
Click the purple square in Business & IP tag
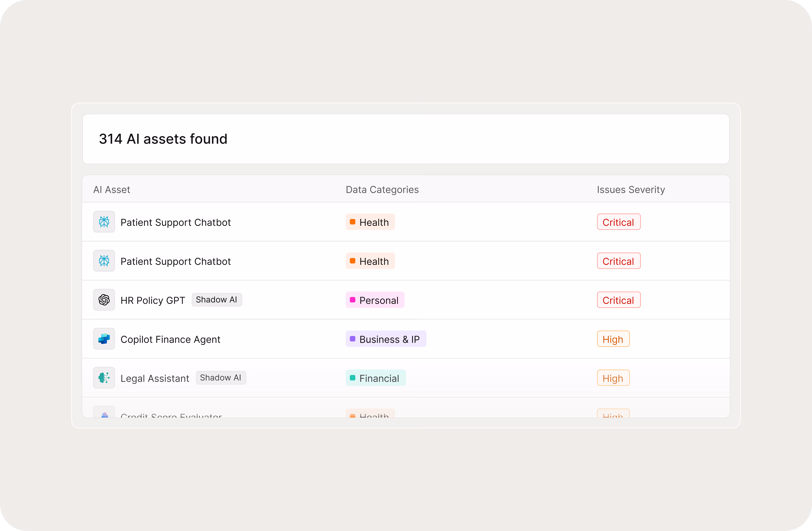352,339
